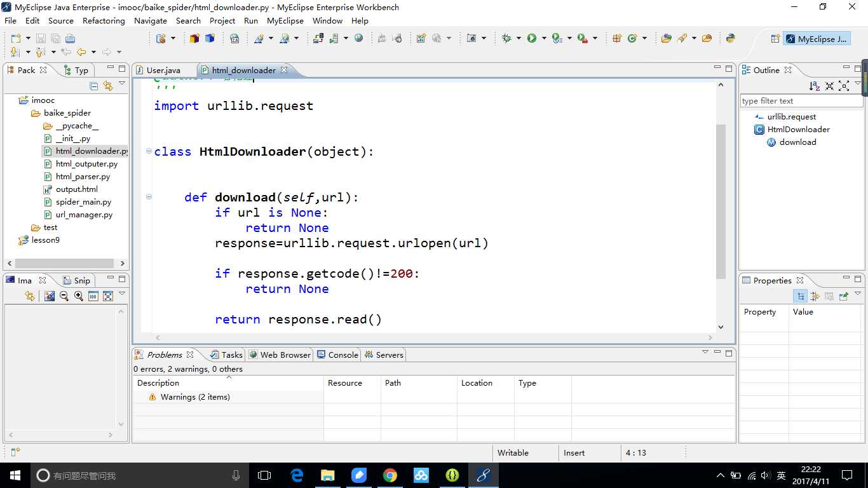This screenshot has width=868, height=488.
Task: Click the Sort icon in Outline view
Action: coord(815,86)
